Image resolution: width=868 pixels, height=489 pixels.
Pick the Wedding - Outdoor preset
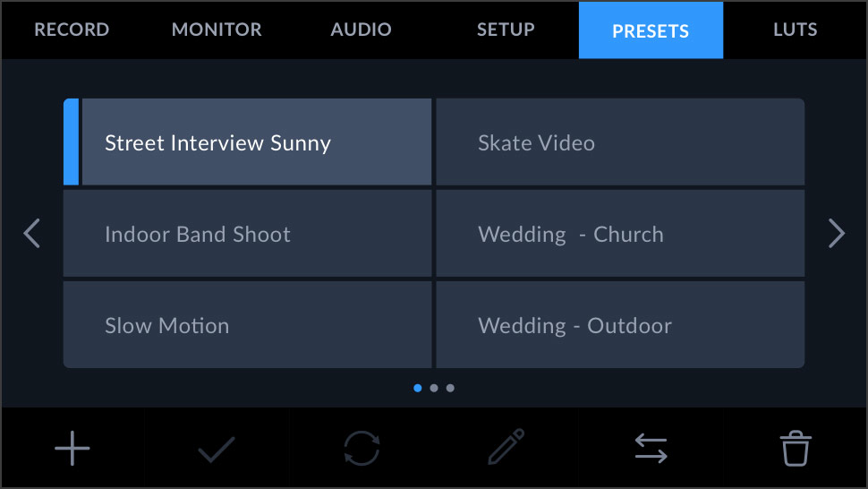(620, 324)
